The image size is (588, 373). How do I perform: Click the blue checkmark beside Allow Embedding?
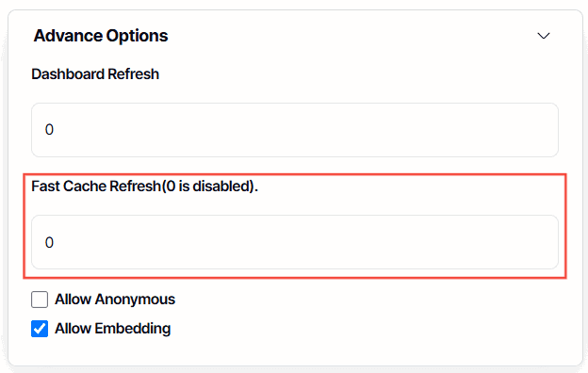click(x=40, y=329)
